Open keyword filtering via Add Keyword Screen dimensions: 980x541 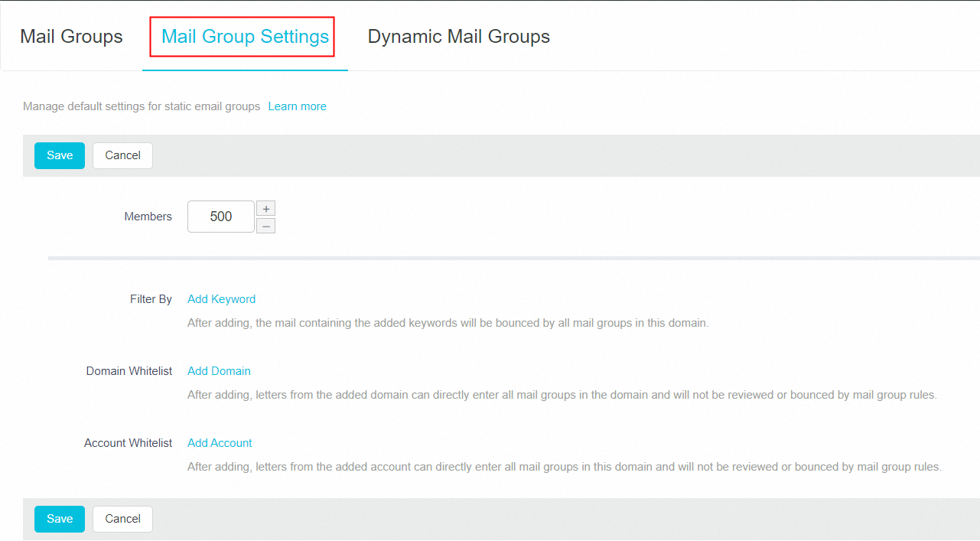221,298
